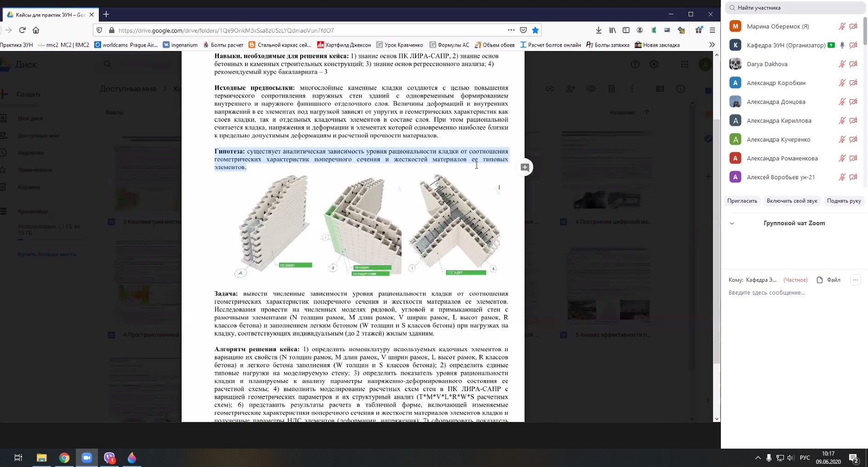The image size is (868, 467).
Task: Preview with the eye icon in Drive
Action: tap(591, 89)
